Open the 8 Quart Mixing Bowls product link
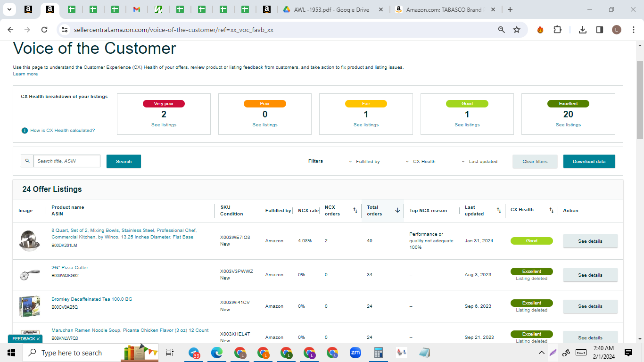644x362 pixels. pos(124,234)
